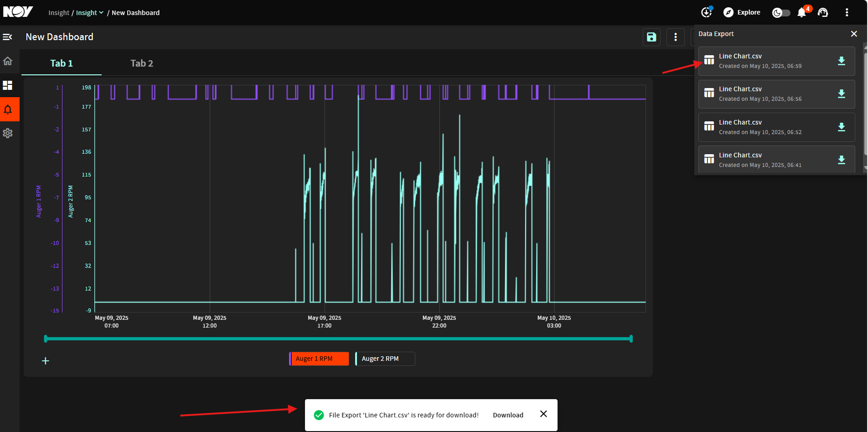This screenshot has height=432, width=868.
Task: Open the Home sidebar icon
Action: 8,61
